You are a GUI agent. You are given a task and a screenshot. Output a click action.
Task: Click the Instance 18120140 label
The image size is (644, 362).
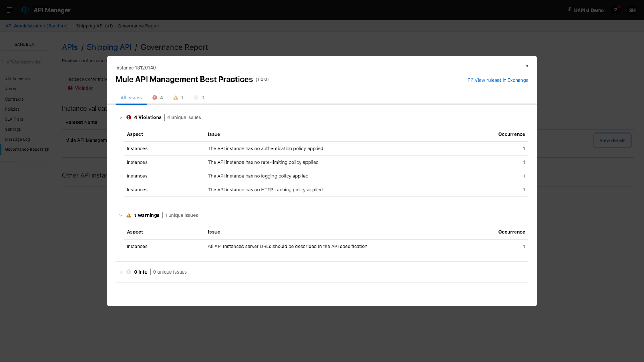(136, 68)
